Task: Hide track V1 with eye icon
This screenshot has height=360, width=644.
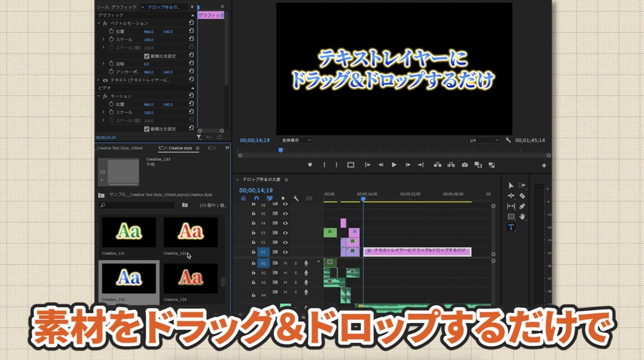Action: coord(285,252)
